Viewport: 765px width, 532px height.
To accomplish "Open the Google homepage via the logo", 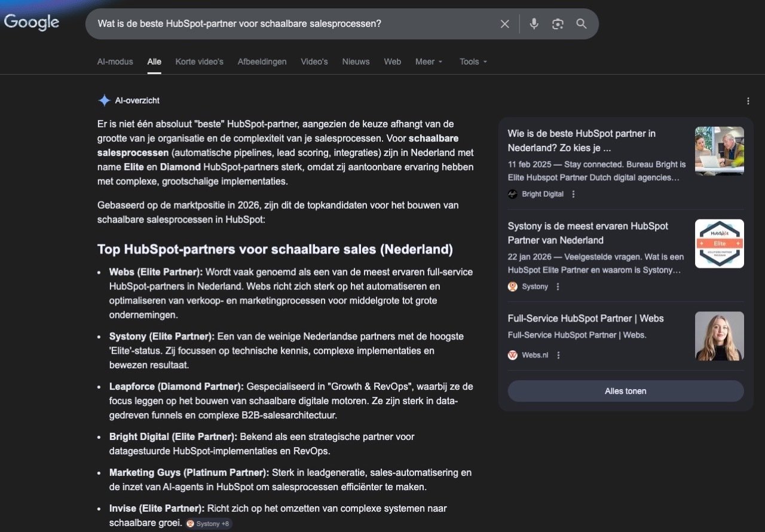I will [x=31, y=23].
